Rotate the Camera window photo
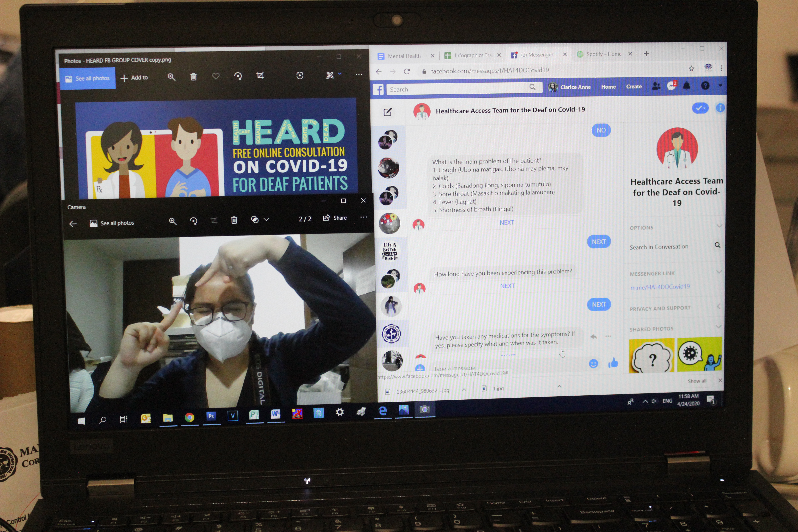Viewport: 798px width, 532px height. [x=193, y=221]
